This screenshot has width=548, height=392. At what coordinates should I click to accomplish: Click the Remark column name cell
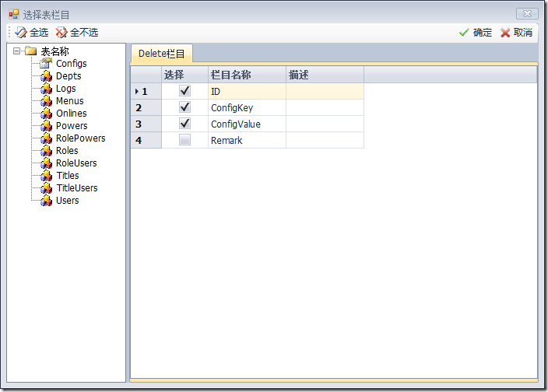point(247,140)
